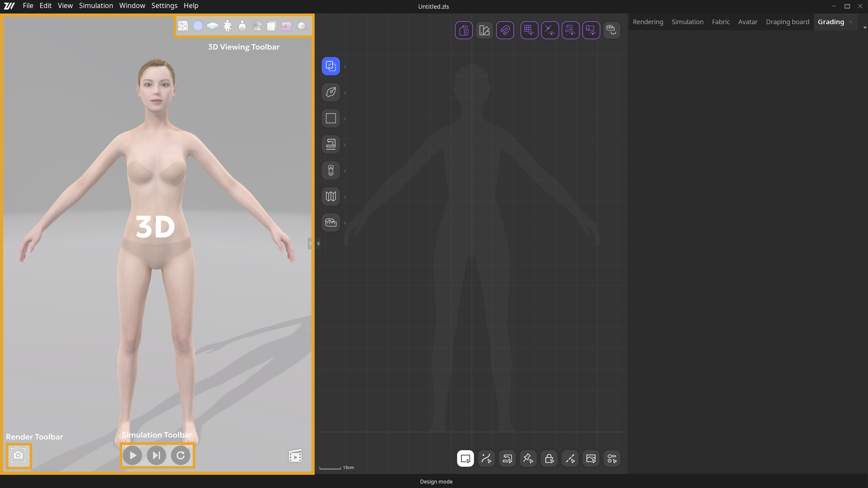The height and width of the screenshot is (488, 868).
Task: Choose the rectangle pattern tool
Action: point(330,118)
